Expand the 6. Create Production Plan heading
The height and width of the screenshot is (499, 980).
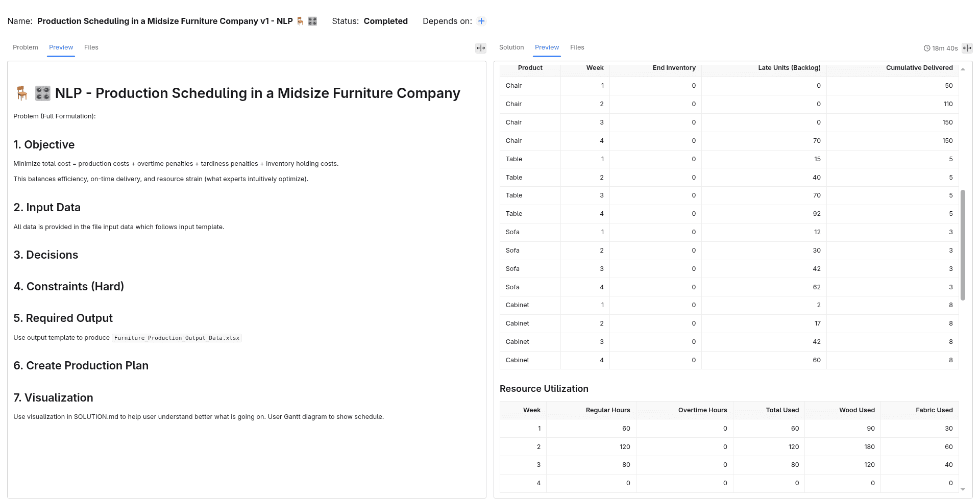click(x=81, y=366)
